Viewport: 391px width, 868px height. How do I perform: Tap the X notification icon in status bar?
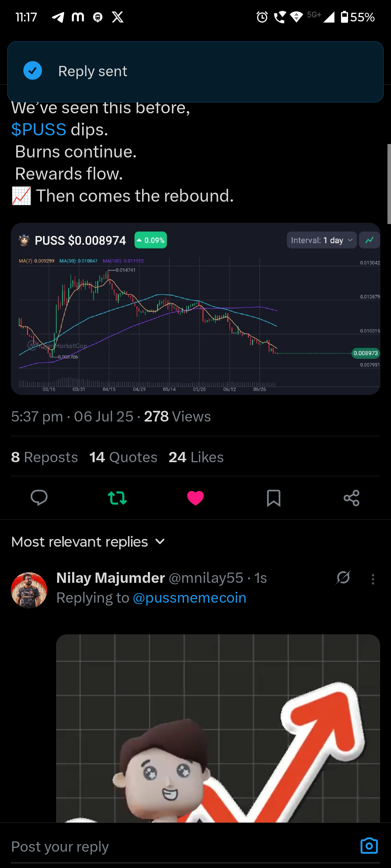click(x=118, y=17)
